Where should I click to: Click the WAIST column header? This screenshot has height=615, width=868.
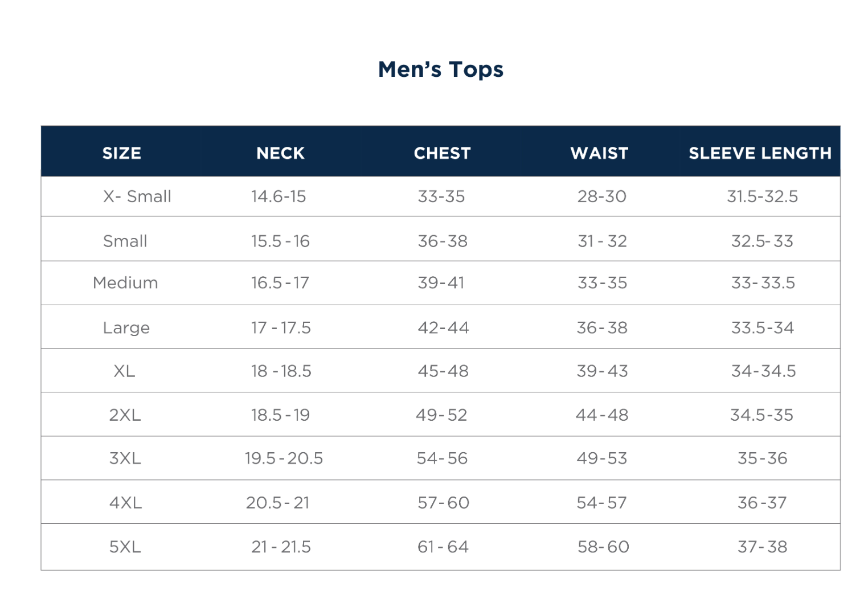tap(599, 153)
